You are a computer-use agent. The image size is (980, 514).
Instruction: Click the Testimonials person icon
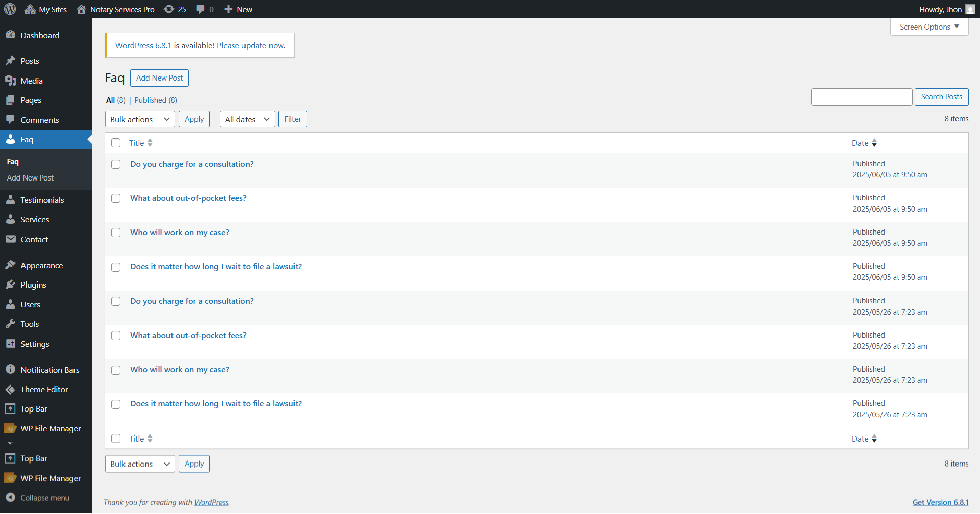tap(10, 200)
